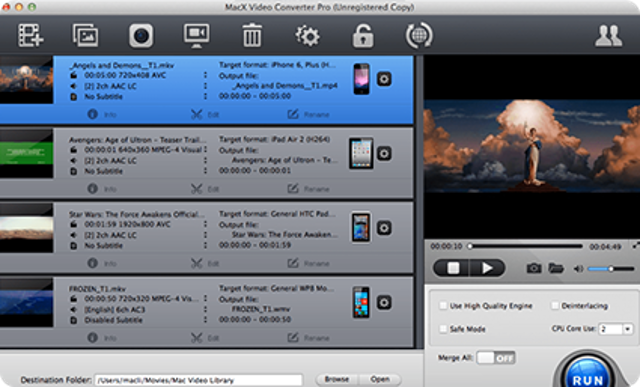Click Rename on Angels and Demons row
This screenshot has height=387, width=640.
[309, 114]
